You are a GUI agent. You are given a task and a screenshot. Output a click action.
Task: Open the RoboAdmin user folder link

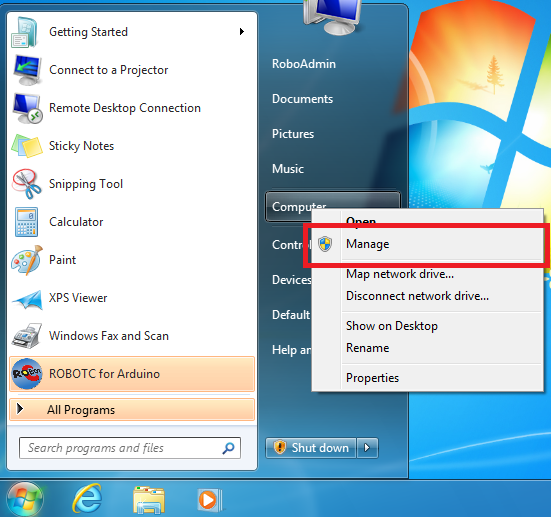(304, 64)
